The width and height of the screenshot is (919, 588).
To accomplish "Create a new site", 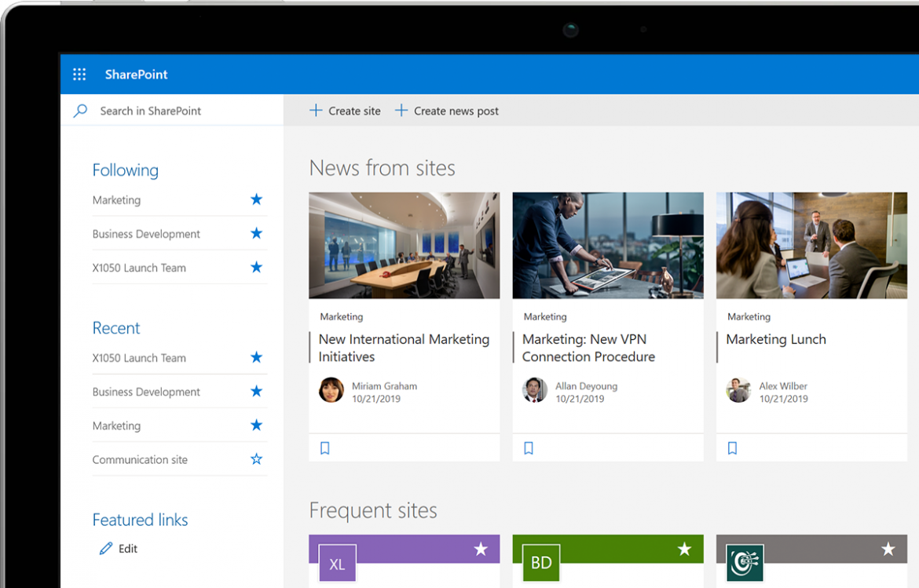I will pyautogui.click(x=345, y=111).
